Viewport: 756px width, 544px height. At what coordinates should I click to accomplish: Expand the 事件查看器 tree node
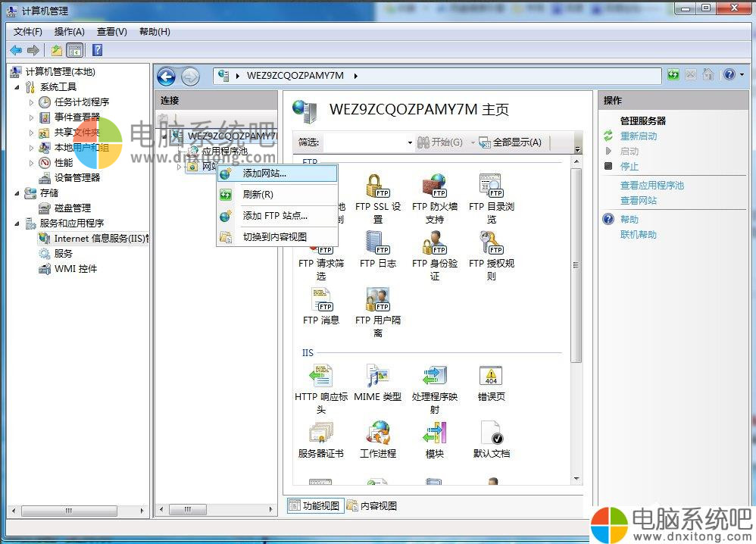coord(31,117)
